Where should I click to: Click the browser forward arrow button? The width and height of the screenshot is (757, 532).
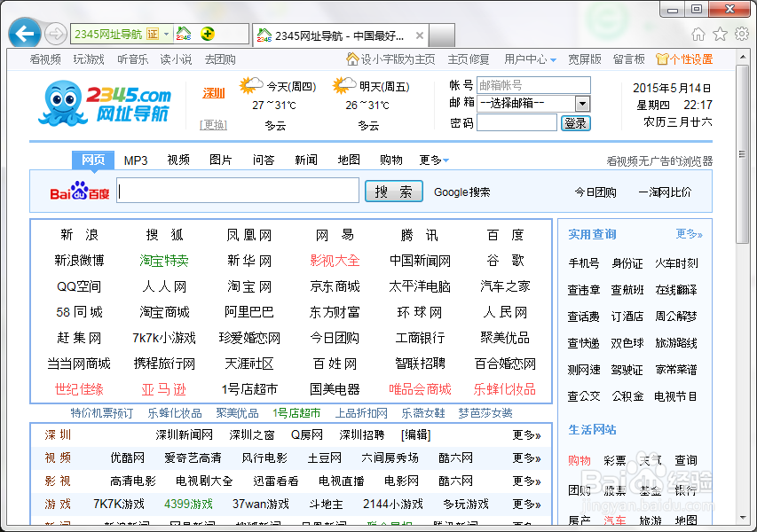click(x=56, y=34)
